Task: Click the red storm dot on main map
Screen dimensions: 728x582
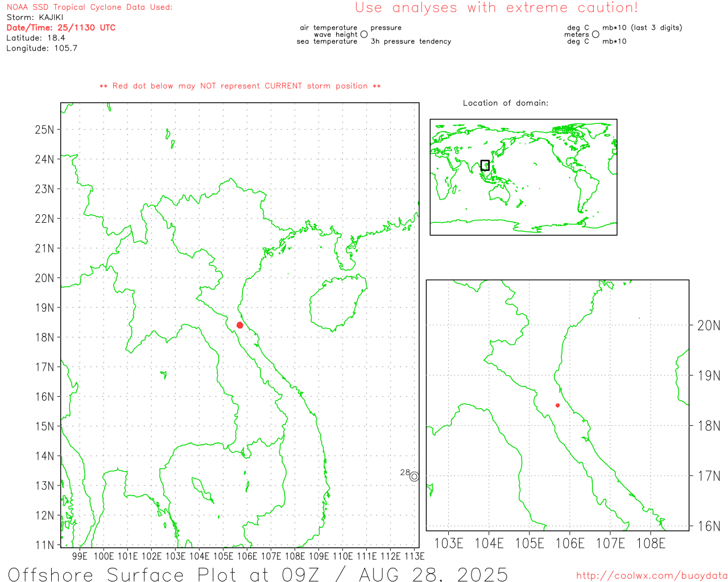Action: [240, 325]
